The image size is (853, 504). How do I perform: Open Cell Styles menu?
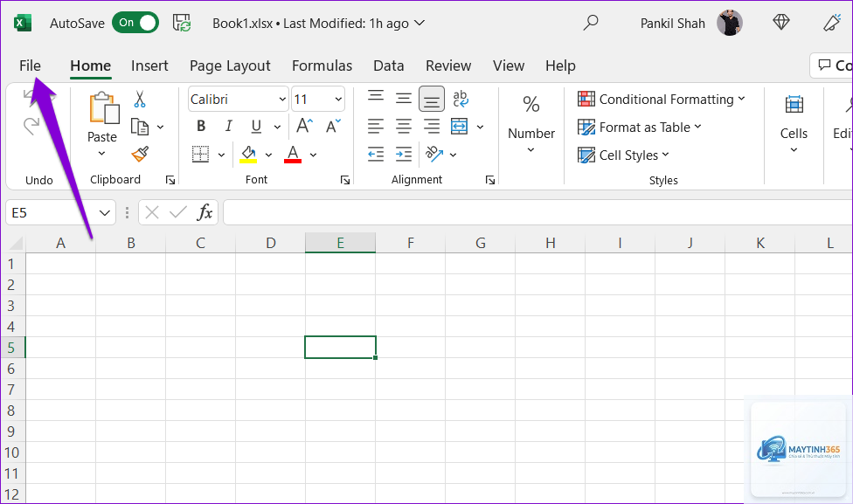coord(623,155)
